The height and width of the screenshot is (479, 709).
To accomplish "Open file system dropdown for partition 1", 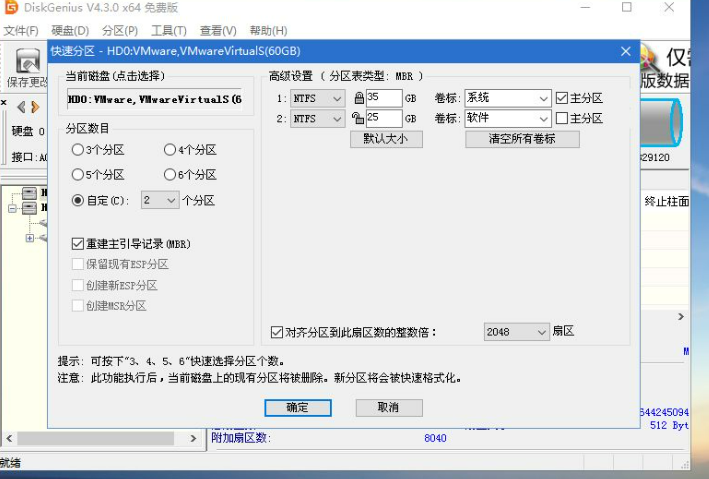I will click(x=317, y=98).
